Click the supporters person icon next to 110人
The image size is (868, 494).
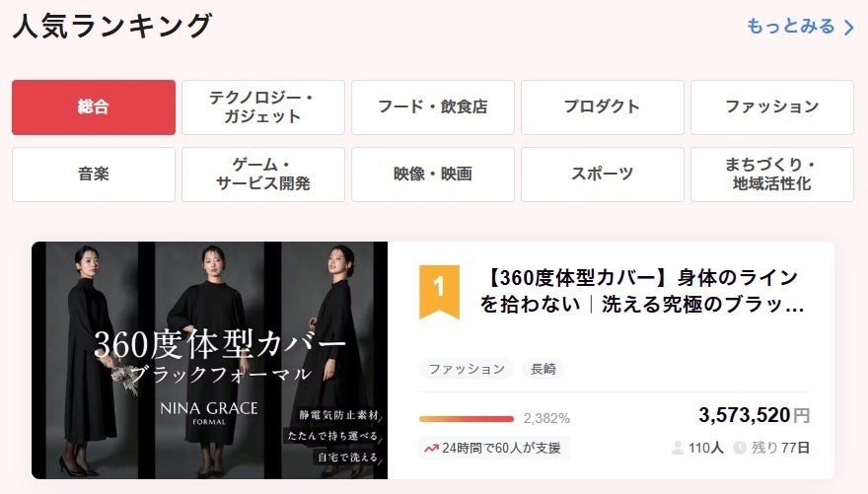tap(678, 448)
